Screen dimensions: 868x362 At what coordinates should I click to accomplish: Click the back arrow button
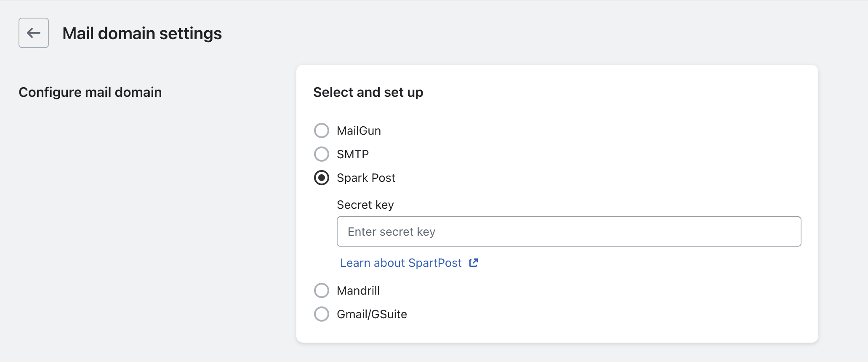pyautogui.click(x=34, y=33)
